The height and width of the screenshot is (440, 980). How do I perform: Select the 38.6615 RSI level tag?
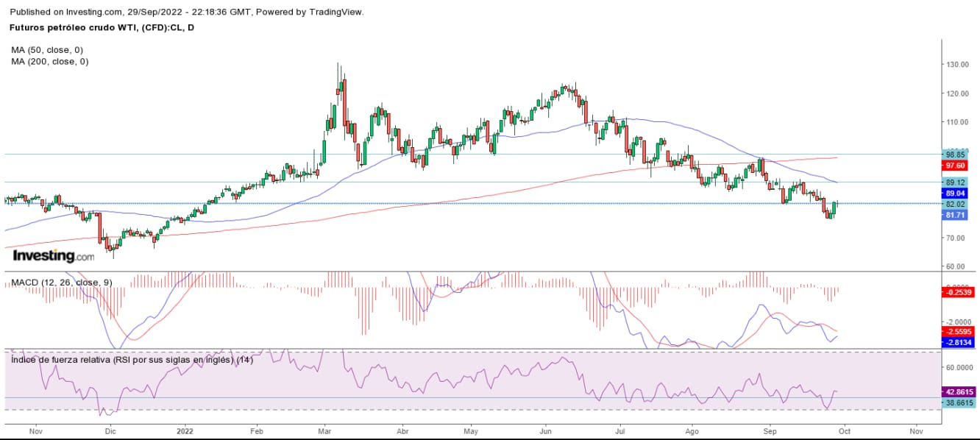pyautogui.click(x=958, y=403)
